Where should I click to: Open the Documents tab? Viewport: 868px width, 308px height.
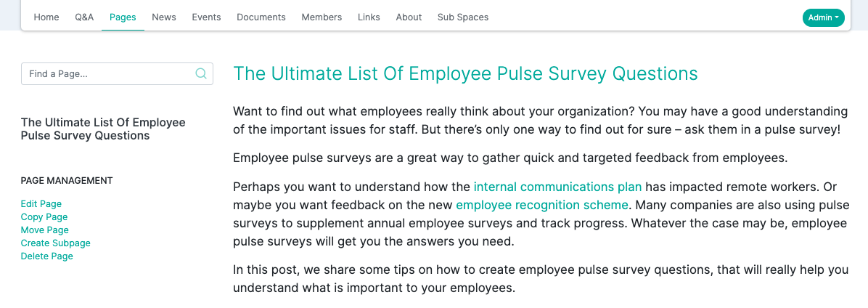point(261,17)
